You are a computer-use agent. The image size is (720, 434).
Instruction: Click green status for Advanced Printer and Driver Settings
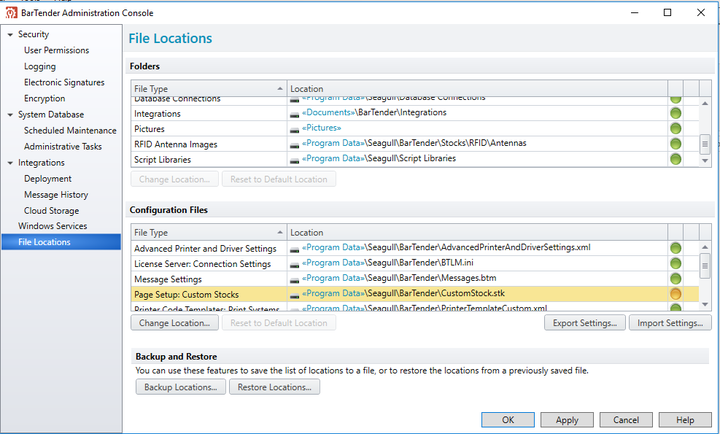[x=675, y=248]
